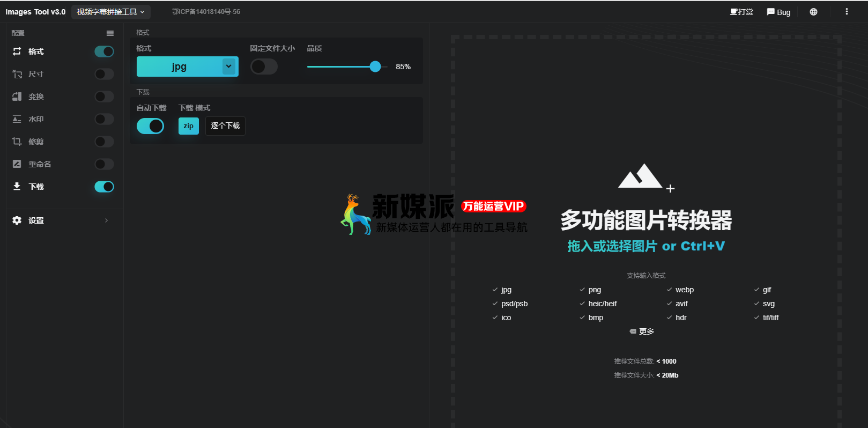Click the 下载 download arrow icon in sidebar
This screenshot has width=868, height=428.
pyautogui.click(x=17, y=186)
